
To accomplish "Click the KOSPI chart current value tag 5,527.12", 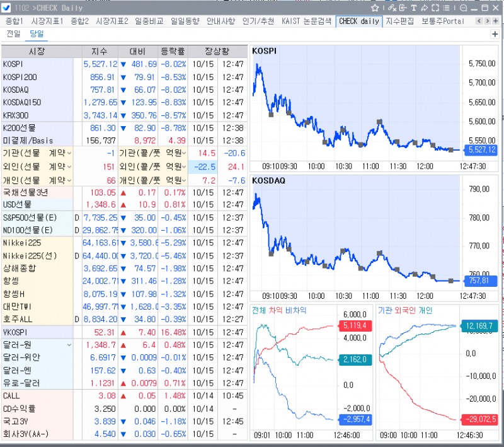I will (x=481, y=150).
